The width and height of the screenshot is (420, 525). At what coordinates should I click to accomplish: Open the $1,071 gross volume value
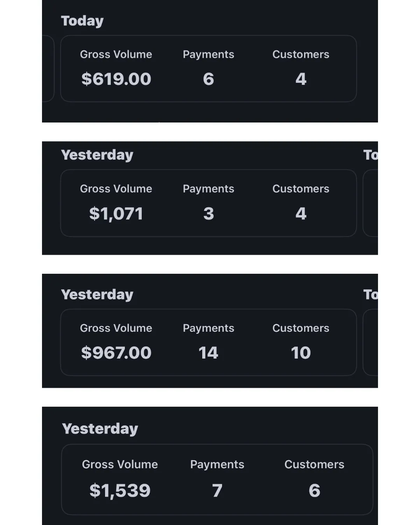[116, 213]
